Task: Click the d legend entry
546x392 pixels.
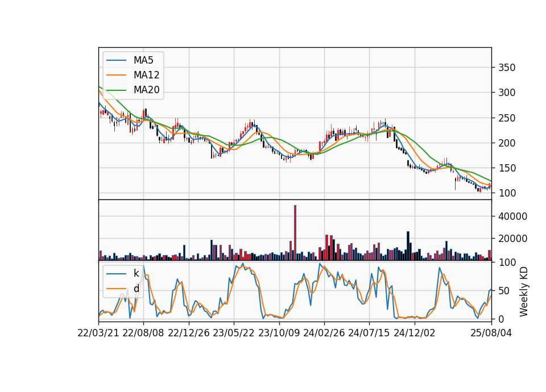Action: [136, 289]
